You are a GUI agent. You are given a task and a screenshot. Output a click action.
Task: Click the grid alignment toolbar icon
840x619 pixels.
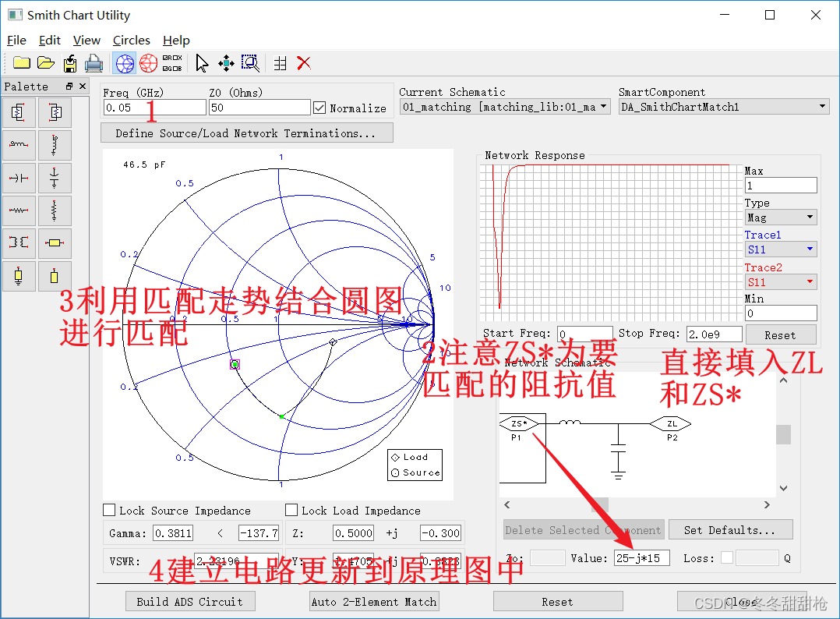(281, 63)
